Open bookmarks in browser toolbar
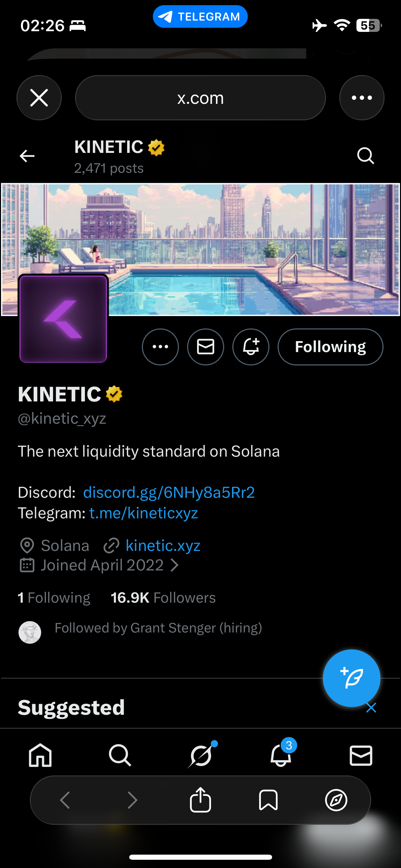The width and height of the screenshot is (401, 868). coord(268,800)
